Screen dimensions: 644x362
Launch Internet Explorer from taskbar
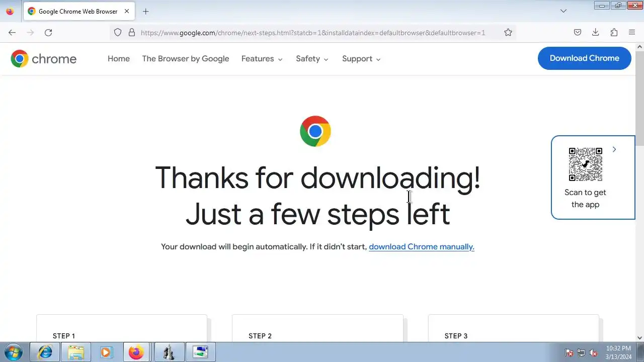pyautogui.click(x=45, y=352)
